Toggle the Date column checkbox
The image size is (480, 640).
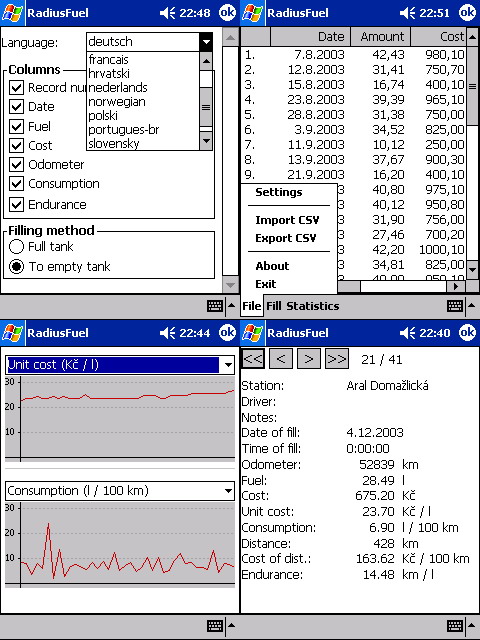(16, 107)
